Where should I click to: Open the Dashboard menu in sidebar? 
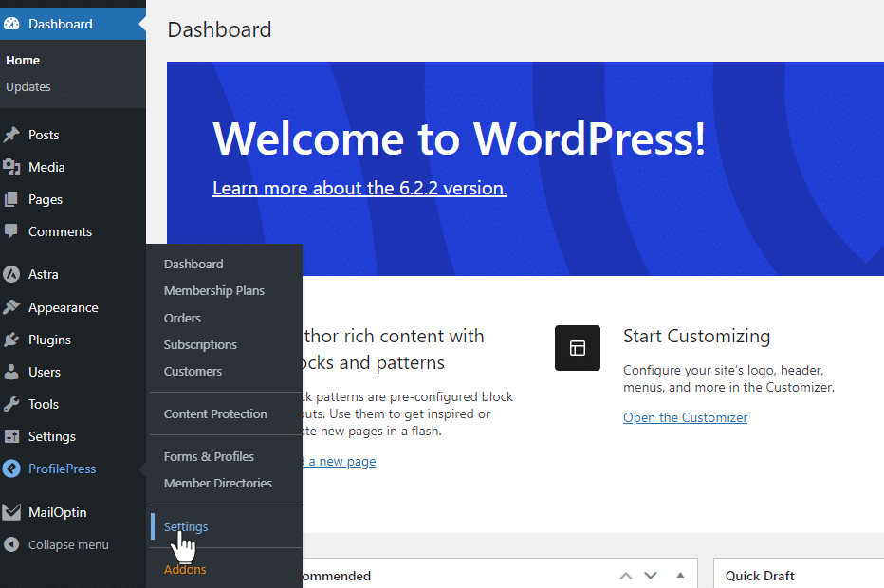73,24
